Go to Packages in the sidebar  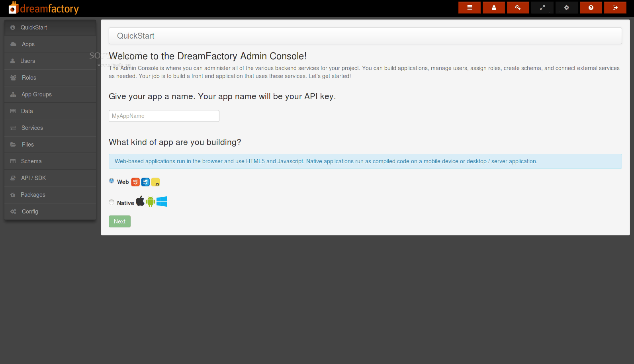pos(50,195)
